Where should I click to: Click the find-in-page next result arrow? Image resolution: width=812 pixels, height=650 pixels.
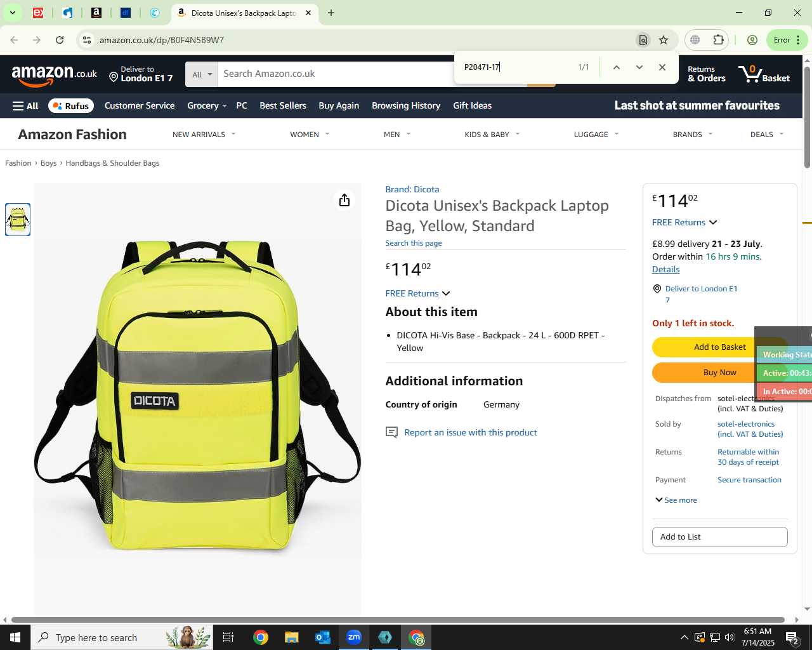639,67
